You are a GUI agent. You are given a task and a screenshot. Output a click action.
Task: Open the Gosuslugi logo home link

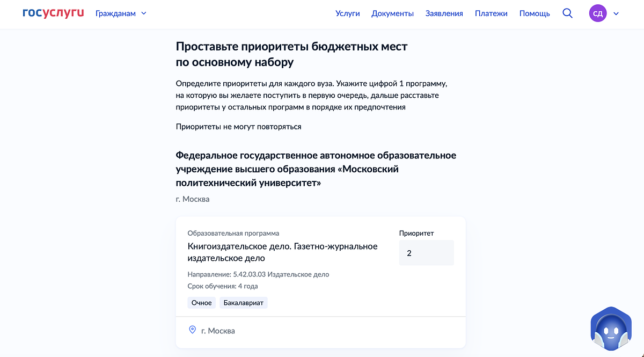point(53,13)
